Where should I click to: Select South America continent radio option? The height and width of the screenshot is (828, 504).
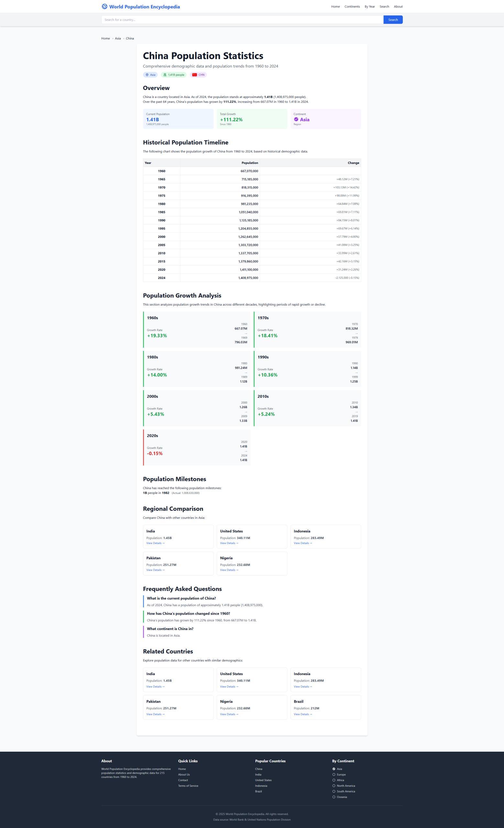[x=334, y=791]
